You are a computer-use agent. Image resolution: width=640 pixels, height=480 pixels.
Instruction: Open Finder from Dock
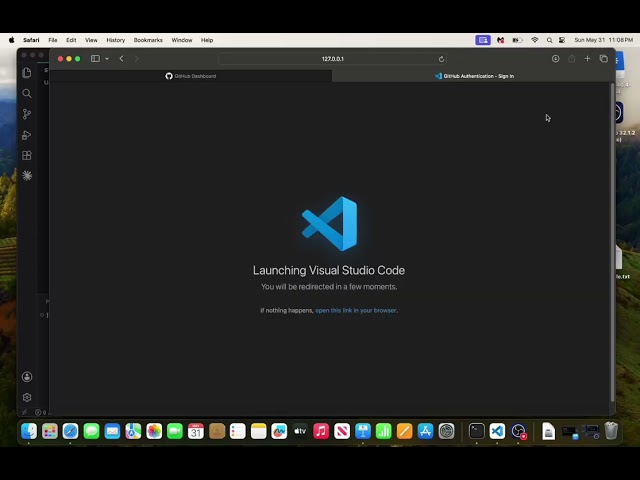pos(29,431)
